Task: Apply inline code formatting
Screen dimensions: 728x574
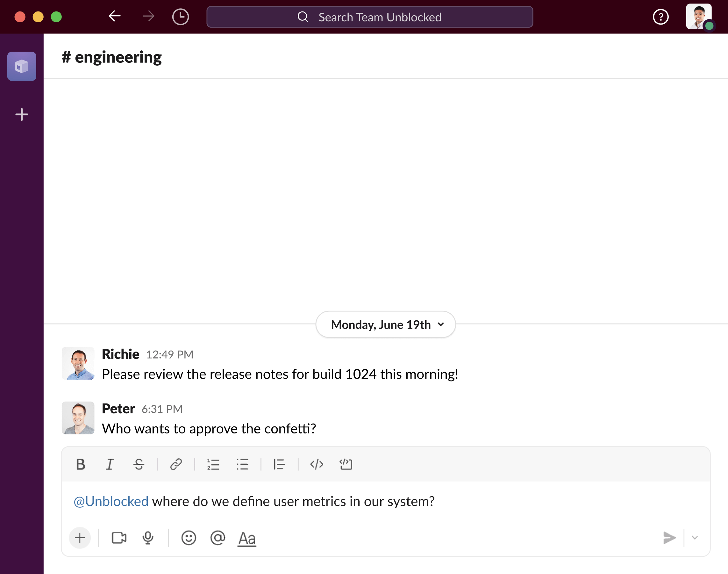Action: (x=316, y=464)
